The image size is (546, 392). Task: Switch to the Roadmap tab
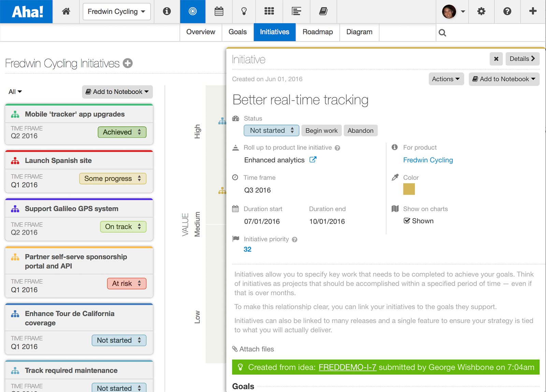[318, 32]
